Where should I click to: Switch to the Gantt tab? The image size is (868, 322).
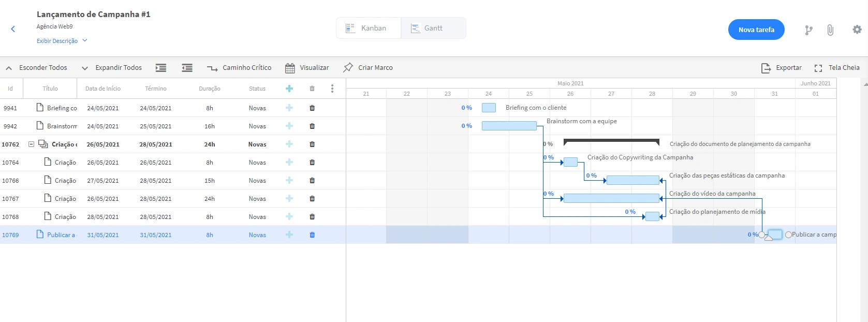tap(433, 28)
